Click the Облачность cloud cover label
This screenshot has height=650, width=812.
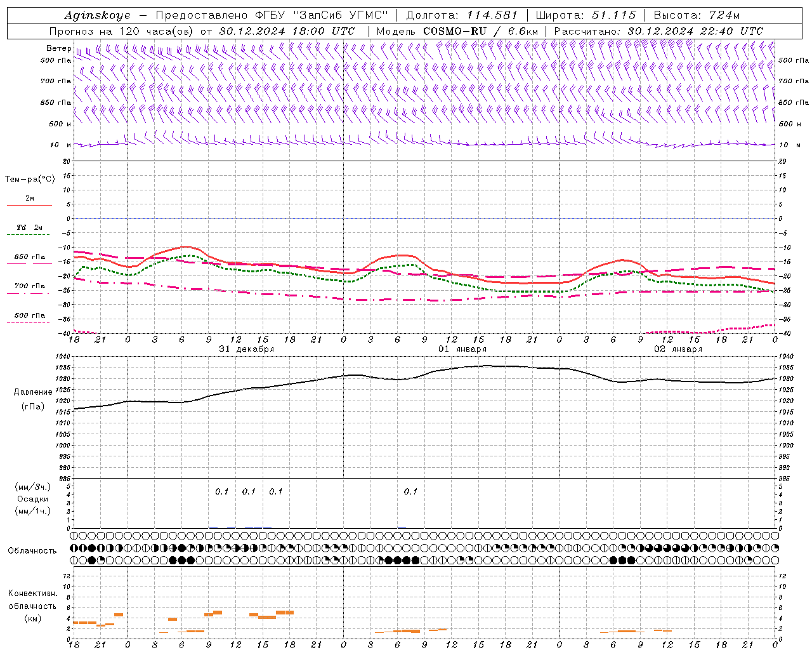[32, 551]
